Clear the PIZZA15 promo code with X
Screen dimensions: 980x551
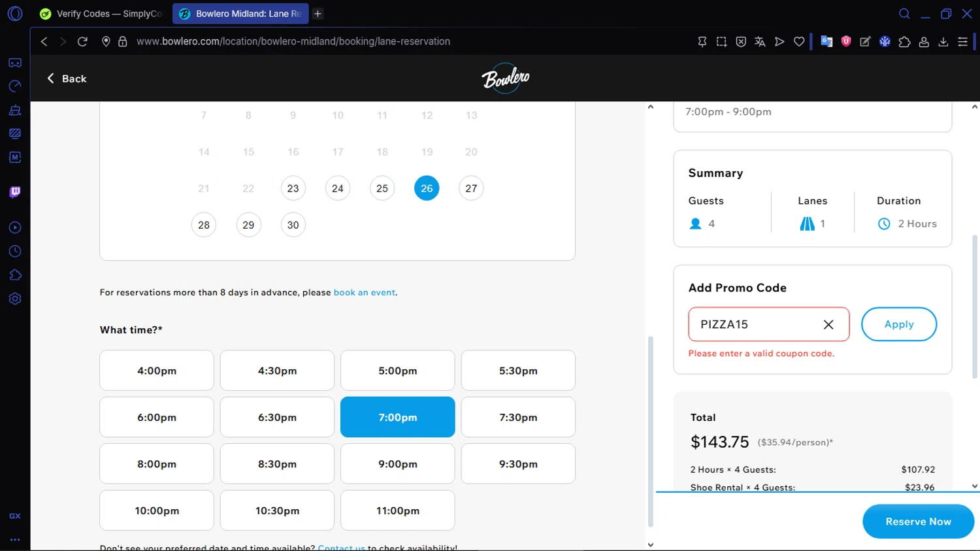(x=828, y=324)
